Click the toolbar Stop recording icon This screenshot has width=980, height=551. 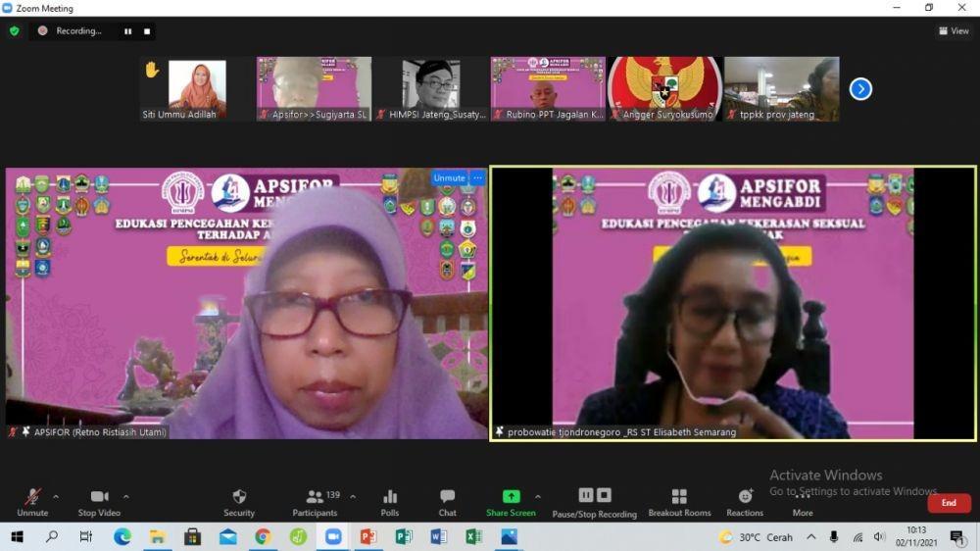604,495
